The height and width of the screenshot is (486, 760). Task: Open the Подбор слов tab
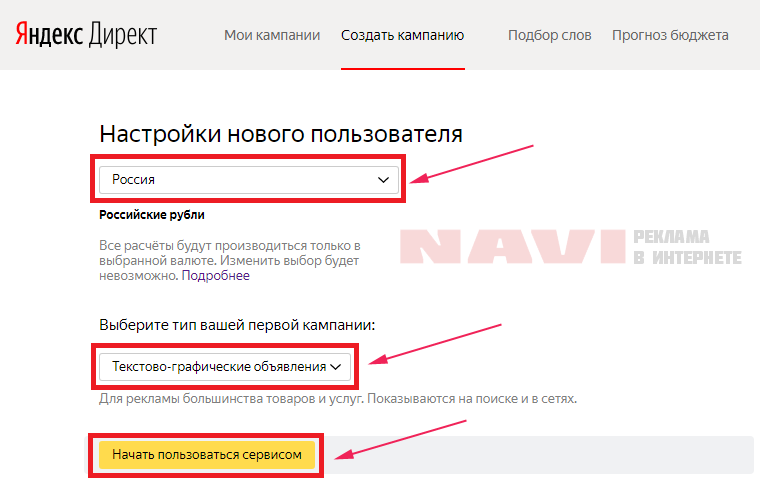coord(550,35)
